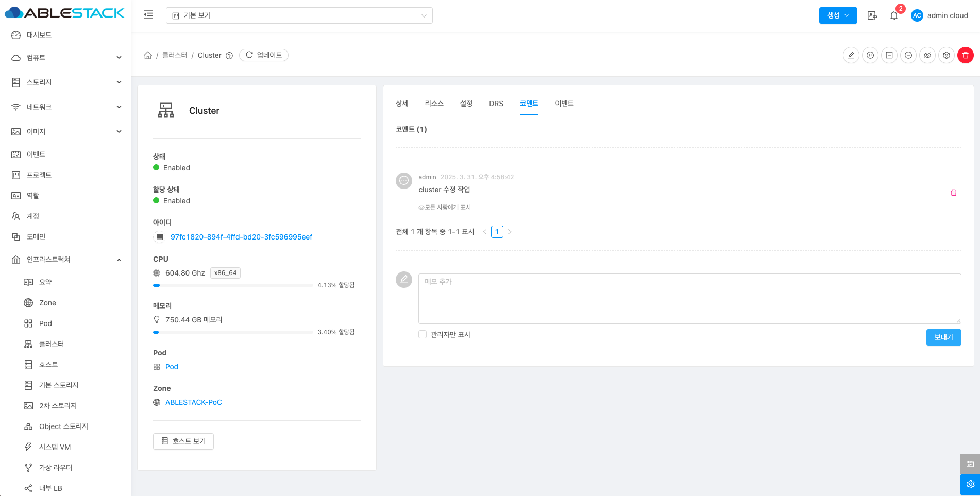Go to previous comments page arrow
The width and height of the screenshot is (980, 496).
(485, 232)
